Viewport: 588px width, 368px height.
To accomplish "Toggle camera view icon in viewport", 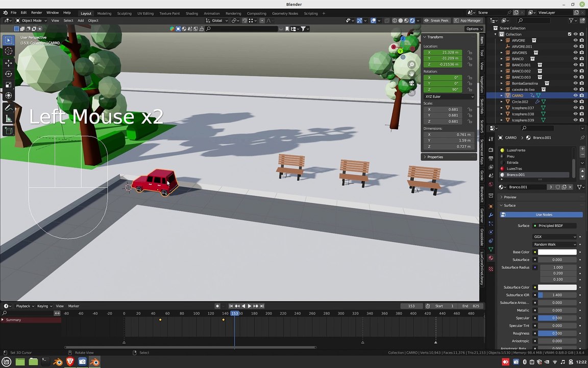I will [x=411, y=83].
